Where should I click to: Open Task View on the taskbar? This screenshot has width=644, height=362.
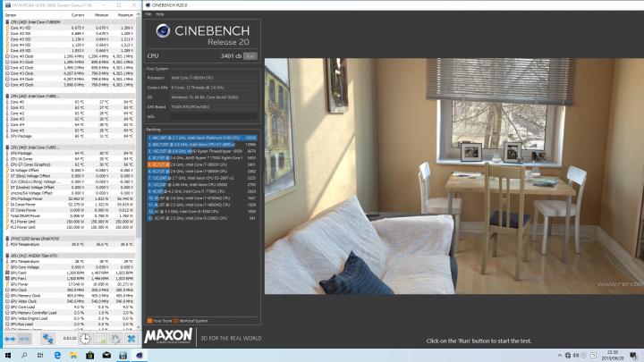point(40,356)
